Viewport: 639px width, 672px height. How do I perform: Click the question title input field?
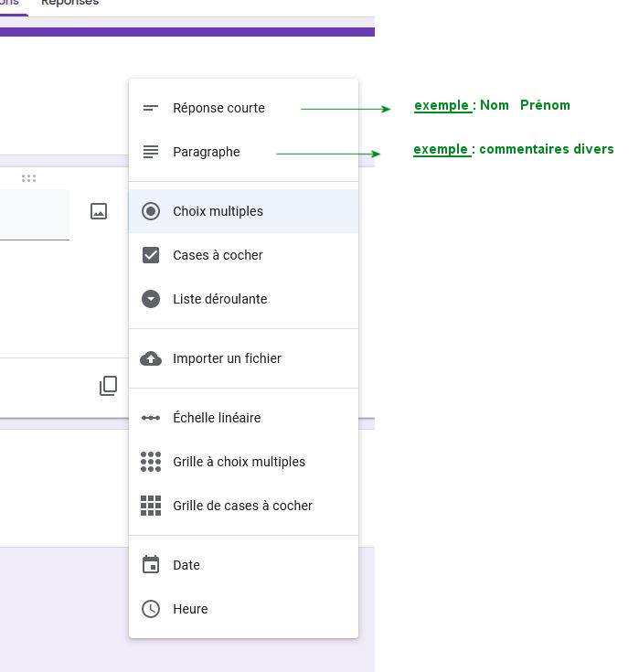point(35,215)
